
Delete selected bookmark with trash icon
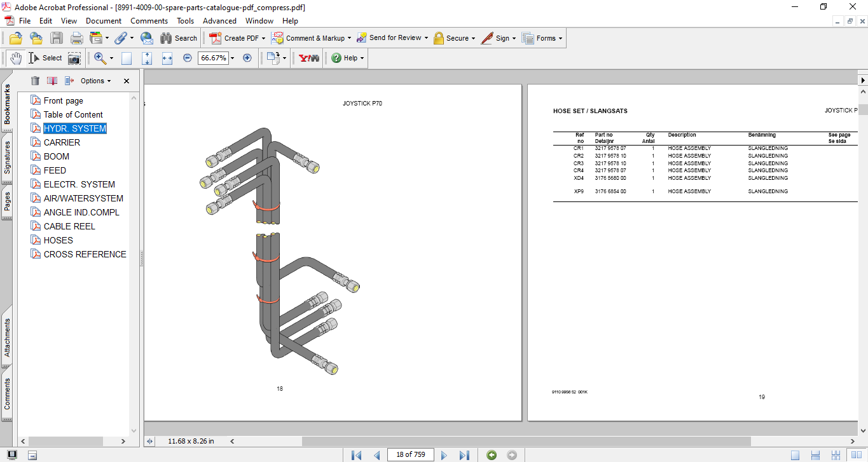pyautogui.click(x=35, y=81)
